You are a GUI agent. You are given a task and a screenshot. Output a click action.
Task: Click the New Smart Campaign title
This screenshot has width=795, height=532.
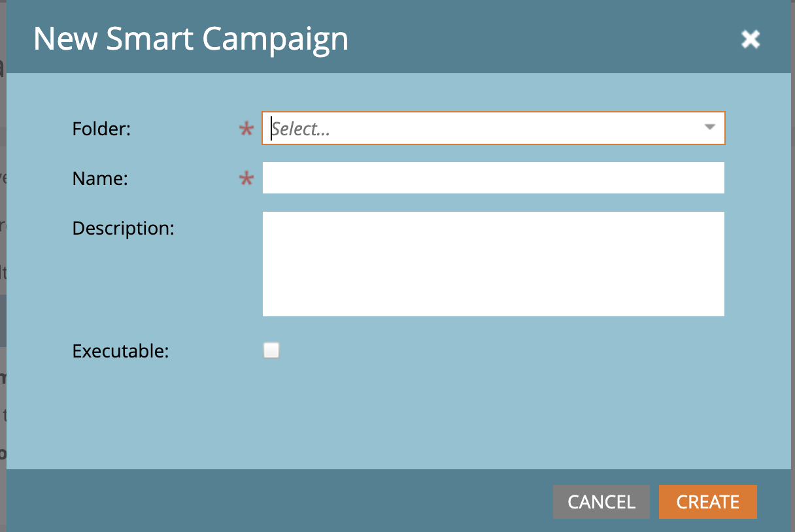[191, 39]
